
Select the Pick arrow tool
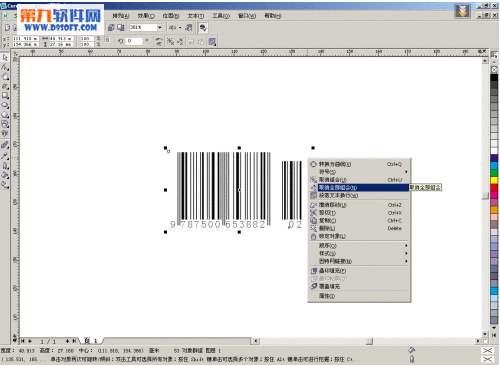5,58
